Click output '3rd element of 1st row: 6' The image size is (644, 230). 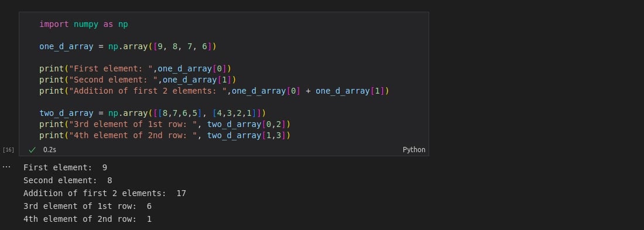click(87, 206)
